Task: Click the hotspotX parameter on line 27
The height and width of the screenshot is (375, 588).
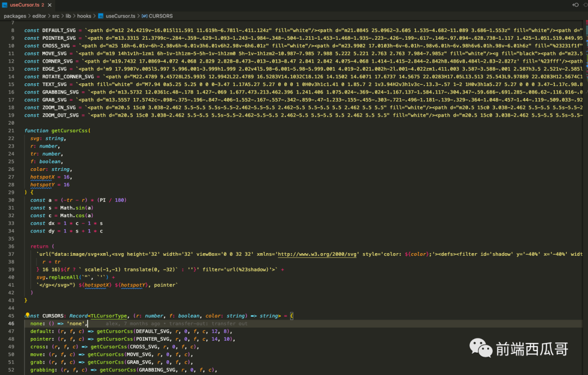Action: [42, 177]
